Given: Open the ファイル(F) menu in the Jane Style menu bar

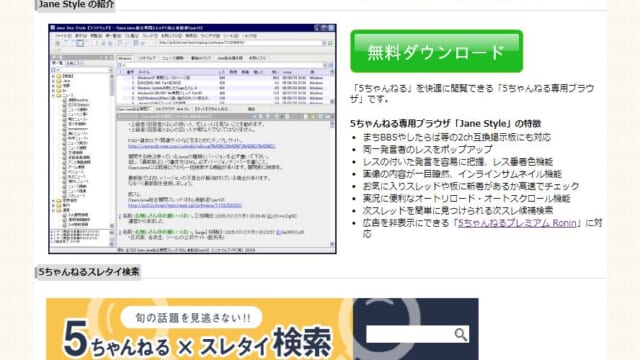Looking at the screenshot, I should point(63,36).
